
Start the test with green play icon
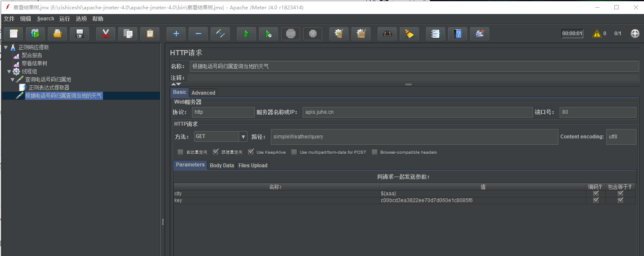tap(246, 34)
